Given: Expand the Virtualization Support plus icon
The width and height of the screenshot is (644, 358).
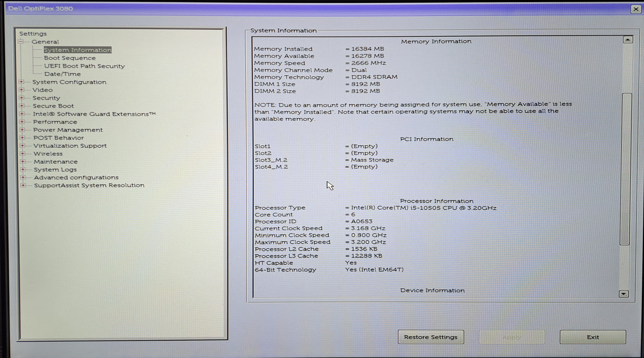Looking at the screenshot, I should tap(22, 146).
